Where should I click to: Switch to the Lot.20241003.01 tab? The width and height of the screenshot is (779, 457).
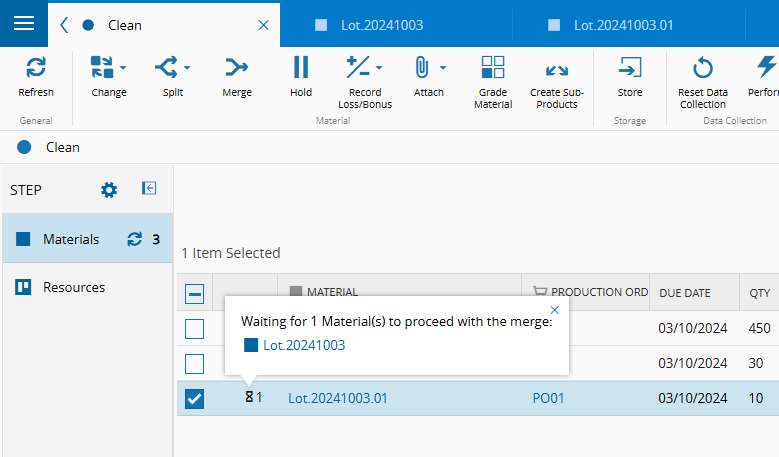[x=621, y=25]
